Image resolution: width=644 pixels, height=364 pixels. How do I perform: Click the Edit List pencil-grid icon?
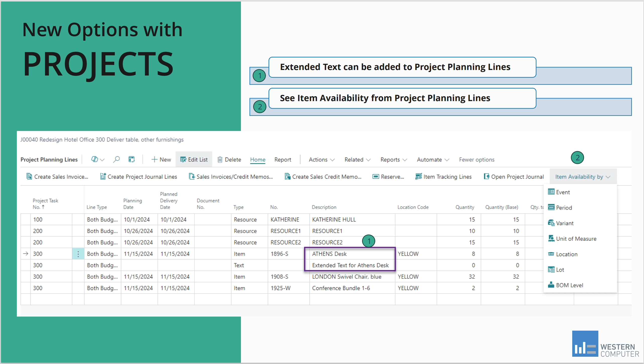coord(183,160)
